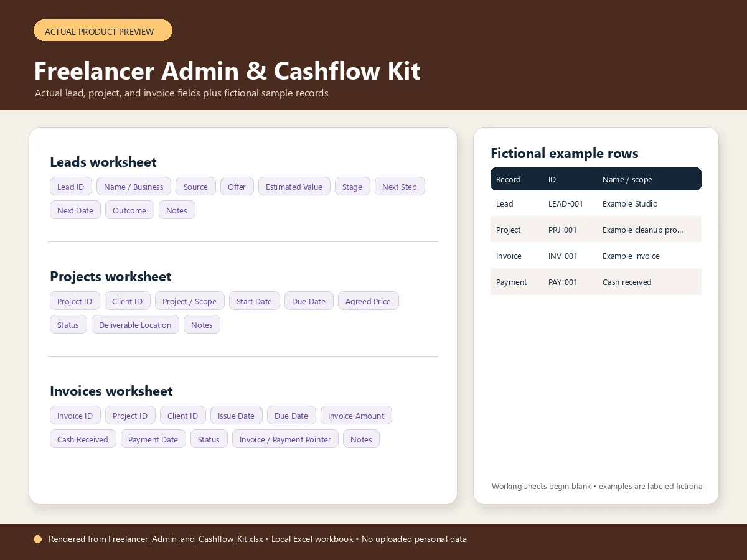This screenshot has width=747, height=560.
Task: Click the Invoices worksheet heading
Action: coord(111,391)
